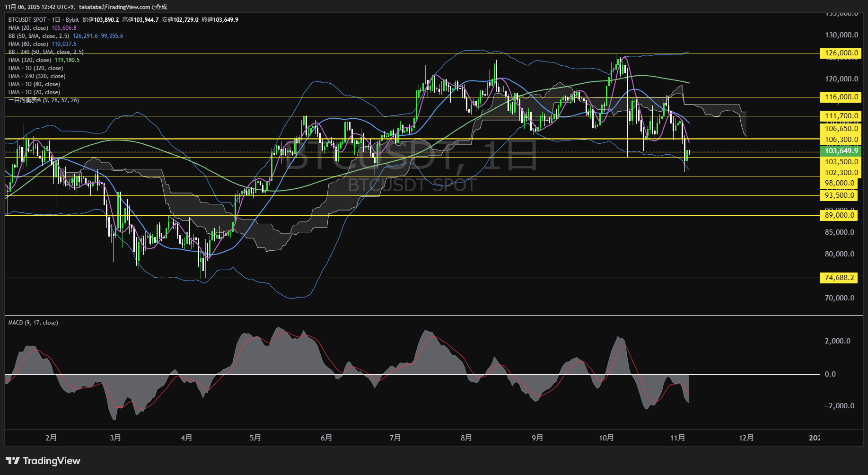Click the green current price label 103,649.9
The image size is (868, 475).
841,151
